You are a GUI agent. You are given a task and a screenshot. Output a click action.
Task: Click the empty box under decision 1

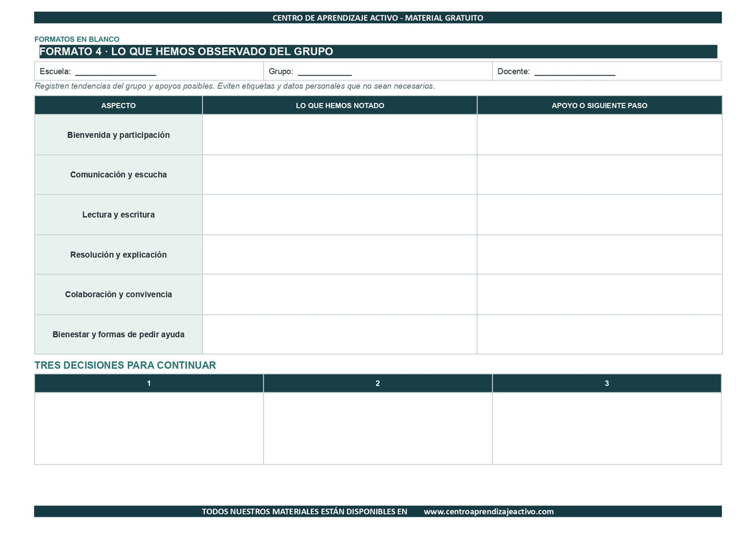[149, 429]
